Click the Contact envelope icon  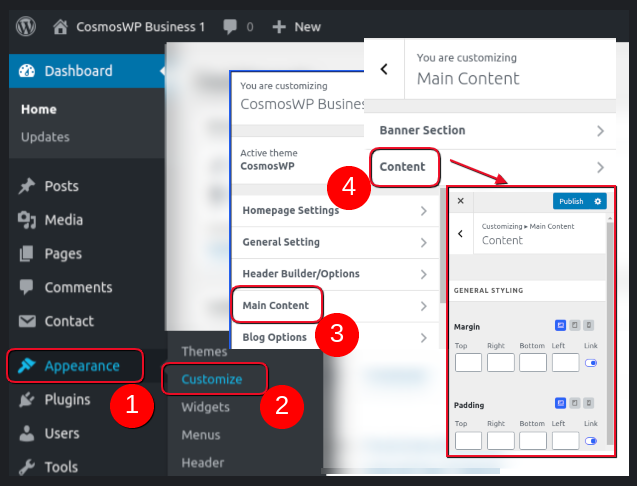click(x=27, y=321)
